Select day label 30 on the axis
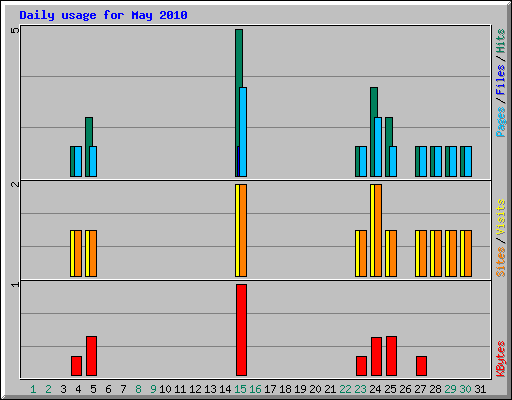 [x=465, y=389]
